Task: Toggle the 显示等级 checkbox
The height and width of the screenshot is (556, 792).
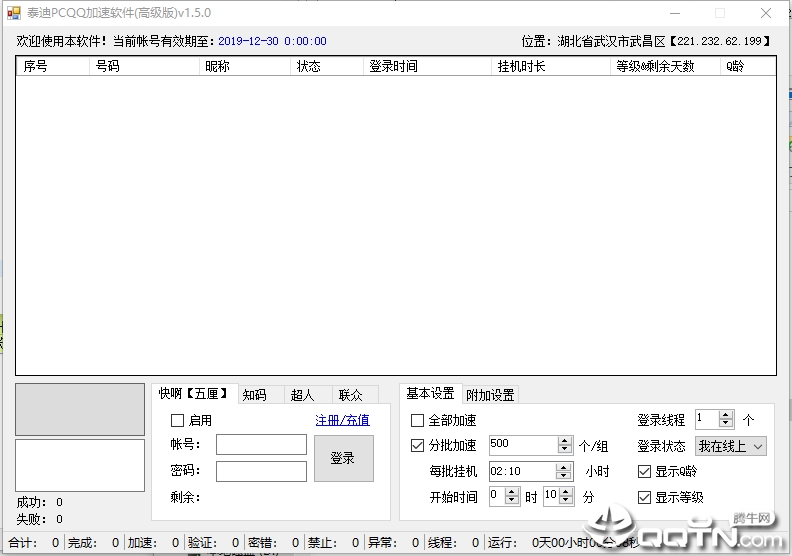Action: click(644, 497)
